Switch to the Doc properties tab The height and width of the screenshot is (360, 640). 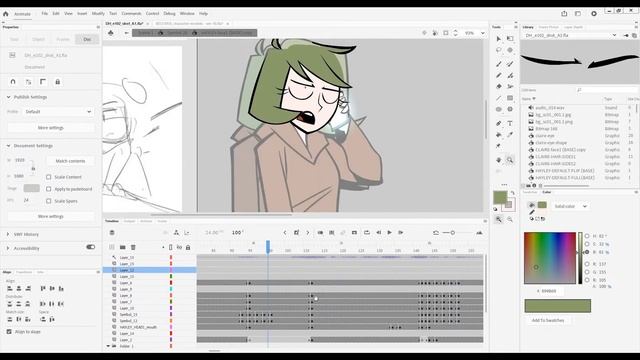(x=87, y=40)
